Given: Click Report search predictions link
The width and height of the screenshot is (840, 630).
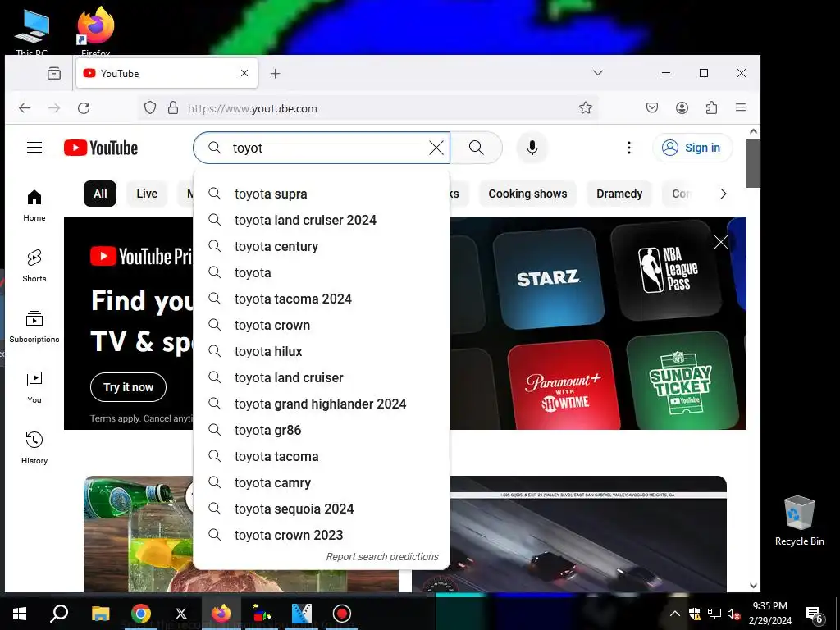Looking at the screenshot, I should point(382,557).
